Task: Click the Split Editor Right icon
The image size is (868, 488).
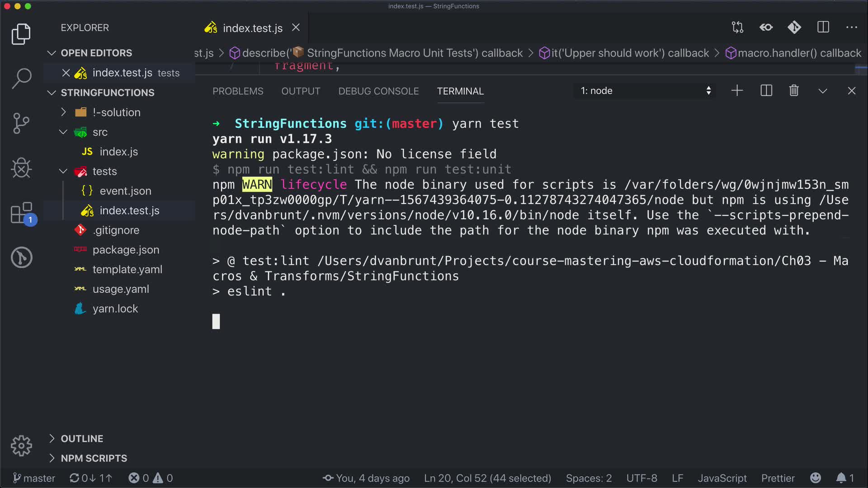Action: (x=823, y=28)
